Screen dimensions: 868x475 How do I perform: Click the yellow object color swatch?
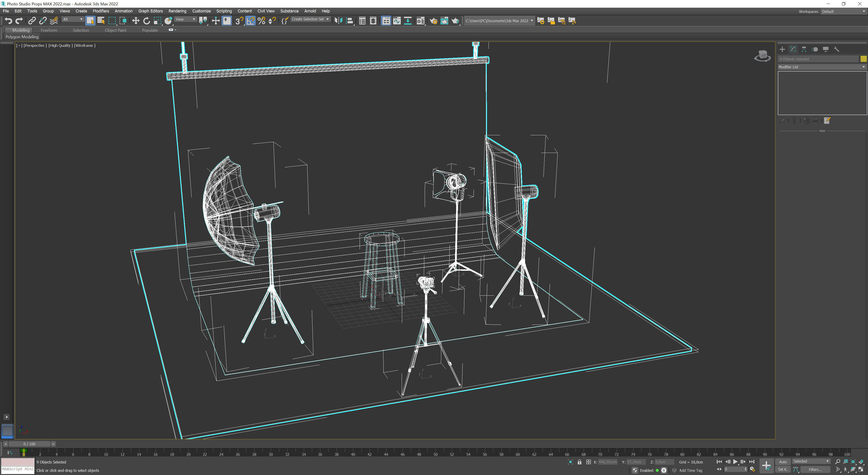tap(863, 59)
